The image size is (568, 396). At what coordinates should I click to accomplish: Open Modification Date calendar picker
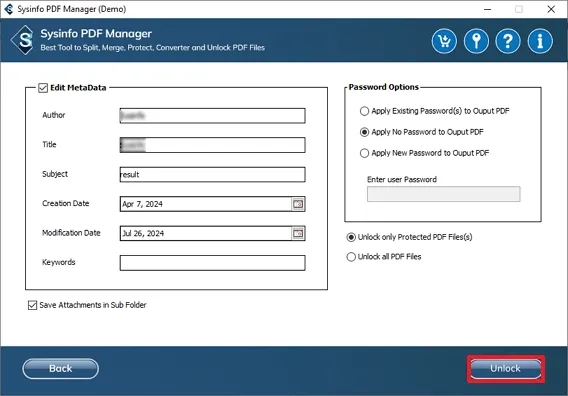click(x=298, y=233)
